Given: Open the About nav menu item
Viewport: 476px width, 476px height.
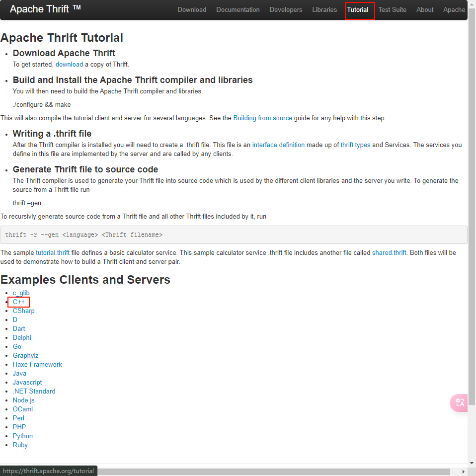Looking at the screenshot, I should [x=425, y=10].
